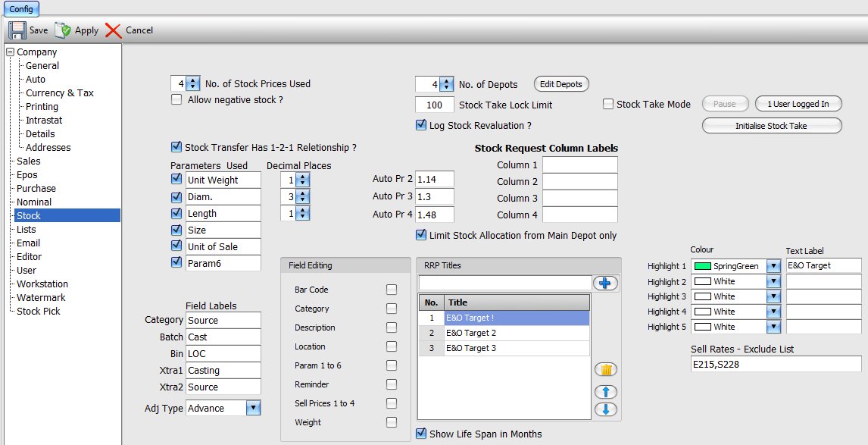The width and height of the screenshot is (868, 445).
Task: Click the Edit Depots button
Action: pos(560,83)
